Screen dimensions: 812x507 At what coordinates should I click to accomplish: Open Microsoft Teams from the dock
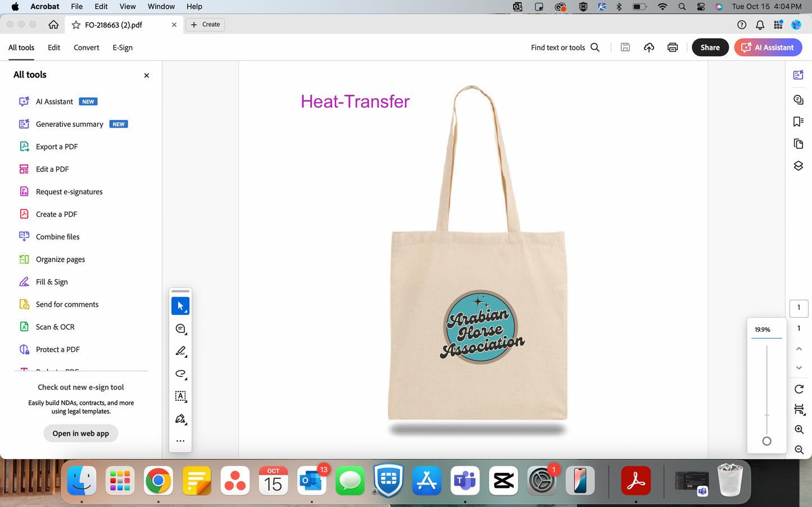coord(465,481)
